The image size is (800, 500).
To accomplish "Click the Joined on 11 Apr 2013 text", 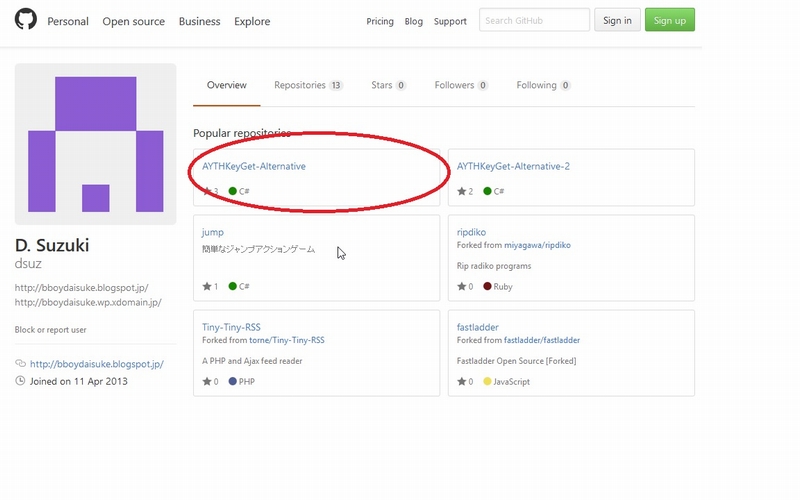I will coord(79,381).
